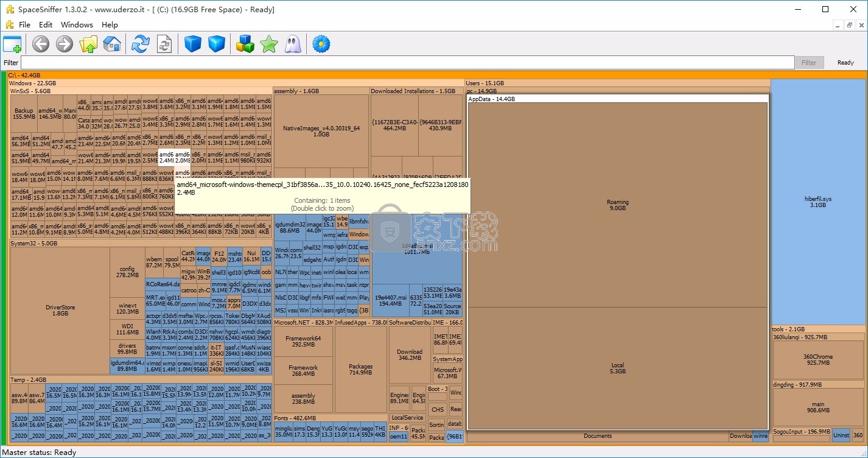Select the Local 5.3GB folder
Viewport: 868px width, 458px height.
617,368
